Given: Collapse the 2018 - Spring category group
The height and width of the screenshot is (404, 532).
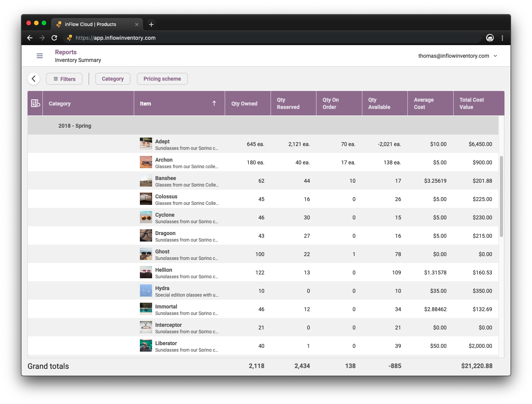Looking at the screenshot, I should pyautogui.click(x=75, y=125).
